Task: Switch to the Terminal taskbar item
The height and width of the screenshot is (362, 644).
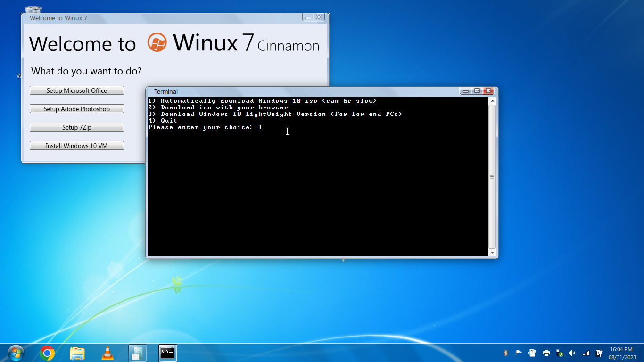Action: [x=168, y=353]
